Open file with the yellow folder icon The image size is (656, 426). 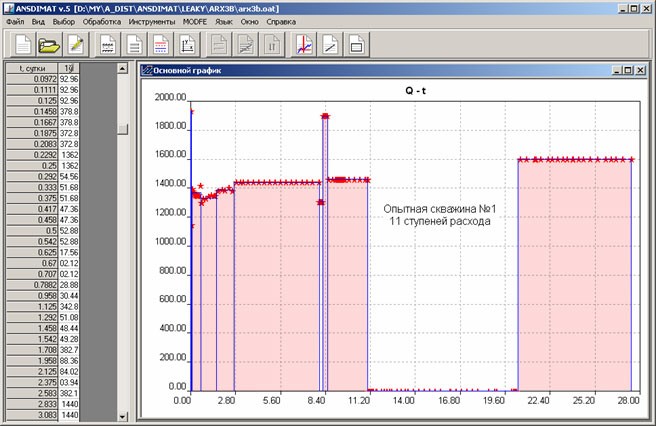click(49, 44)
